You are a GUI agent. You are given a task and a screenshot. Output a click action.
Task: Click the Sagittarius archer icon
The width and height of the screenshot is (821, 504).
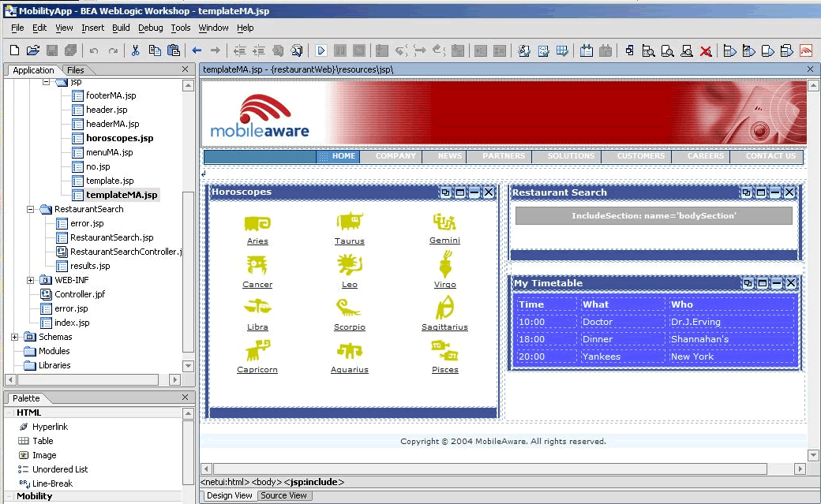pyautogui.click(x=444, y=308)
